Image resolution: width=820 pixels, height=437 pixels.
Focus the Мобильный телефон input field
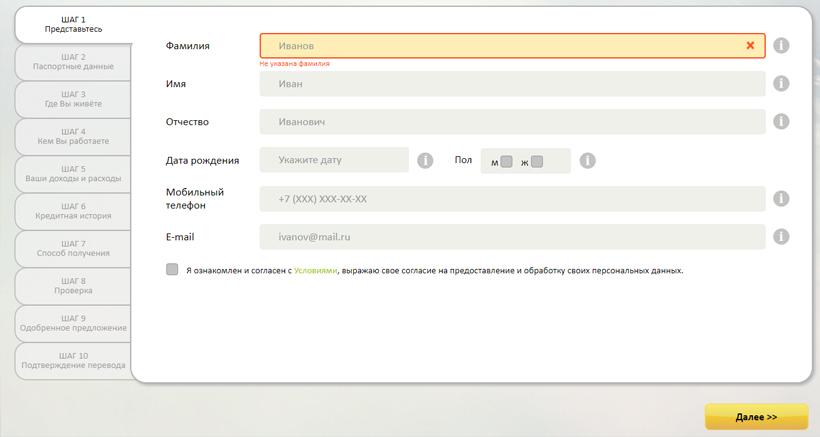point(512,199)
